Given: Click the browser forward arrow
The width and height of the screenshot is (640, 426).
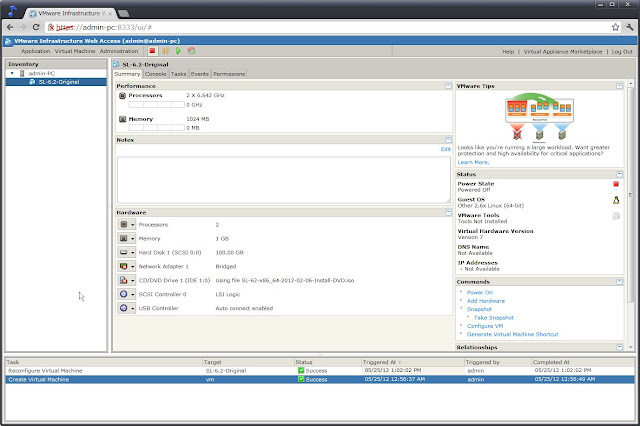Looking at the screenshot, I should tap(23, 27).
